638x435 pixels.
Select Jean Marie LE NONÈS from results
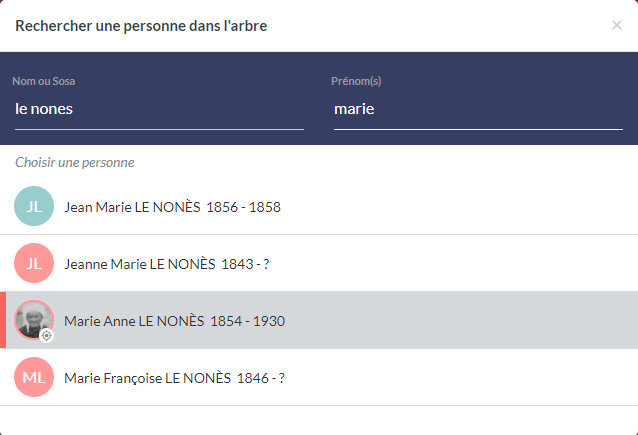tap(133, 207)
